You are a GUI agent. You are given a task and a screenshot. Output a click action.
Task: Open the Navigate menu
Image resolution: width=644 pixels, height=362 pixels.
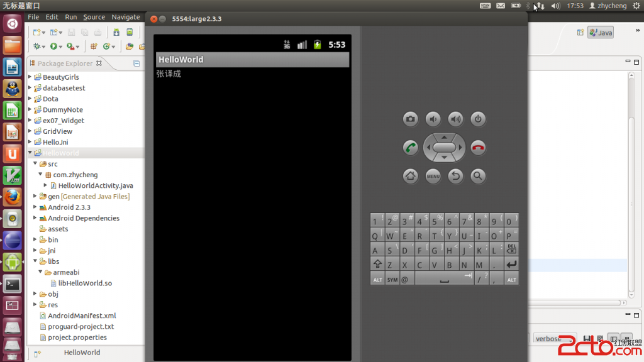tap(126, 17)
